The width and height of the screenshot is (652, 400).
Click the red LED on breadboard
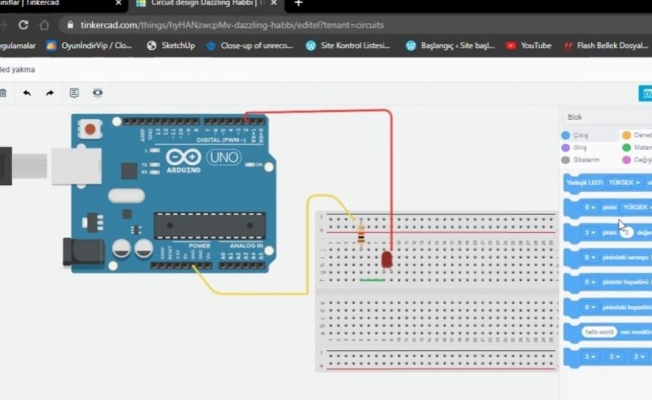click(x=386, y=259)
